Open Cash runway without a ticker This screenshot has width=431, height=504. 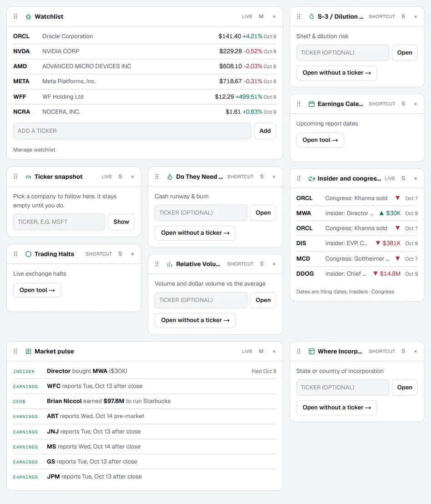tap(195, 233)
